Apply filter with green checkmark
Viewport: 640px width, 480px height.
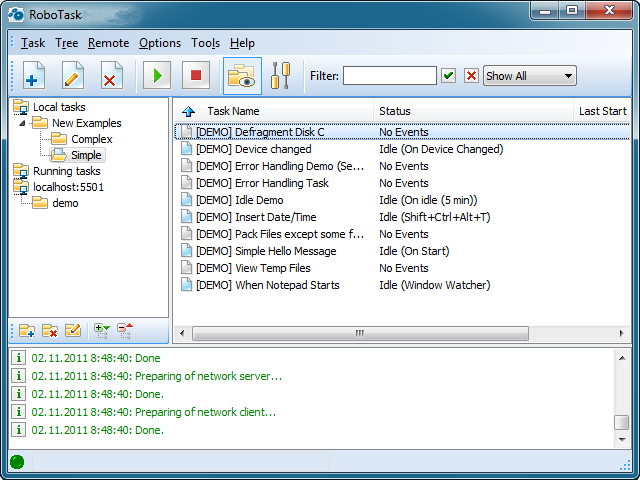[449, 76]
